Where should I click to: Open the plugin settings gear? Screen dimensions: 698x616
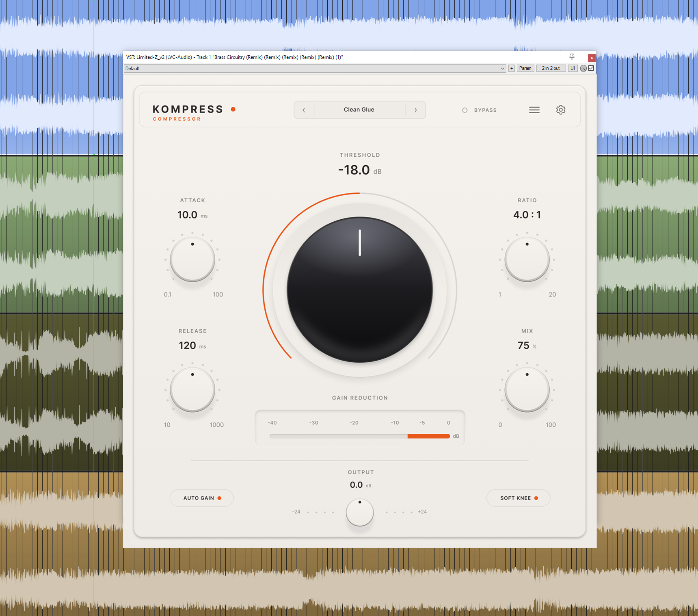561,110
